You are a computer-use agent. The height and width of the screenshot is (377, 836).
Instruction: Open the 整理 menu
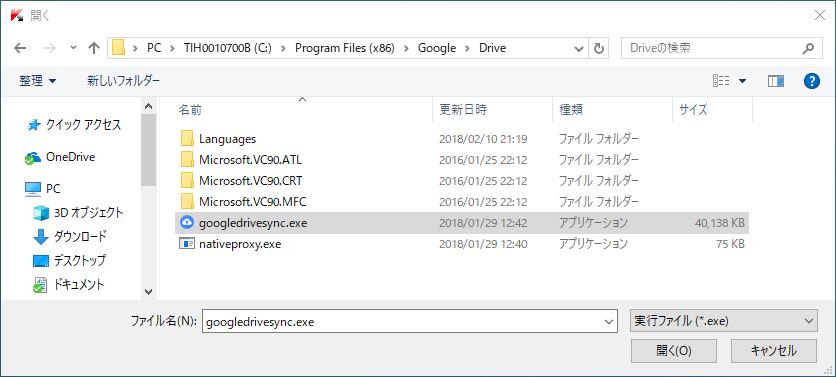coord(37,81)
